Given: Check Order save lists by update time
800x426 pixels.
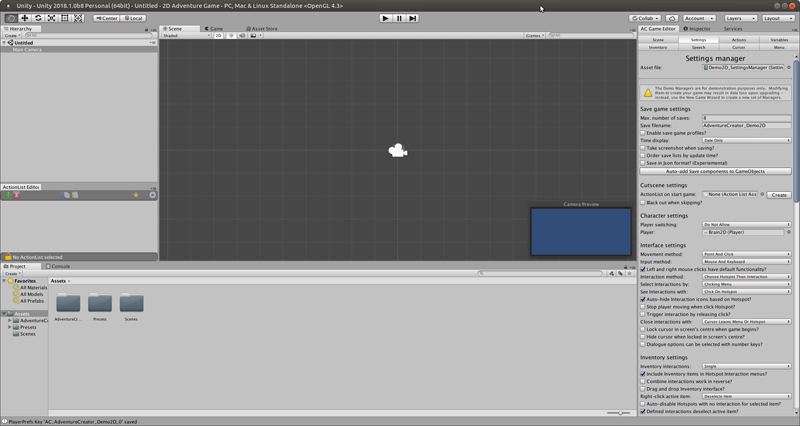Looking at the screenshot, I should (x=643, y=155).
